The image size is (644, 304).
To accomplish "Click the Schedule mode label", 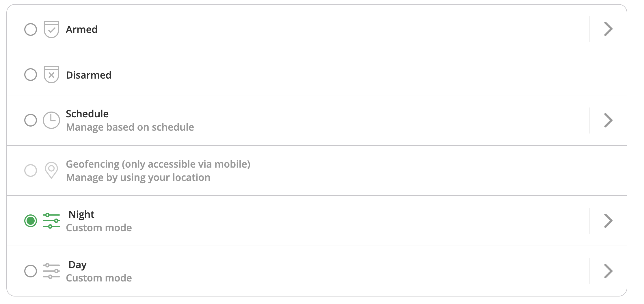I will tap(87, 114).
